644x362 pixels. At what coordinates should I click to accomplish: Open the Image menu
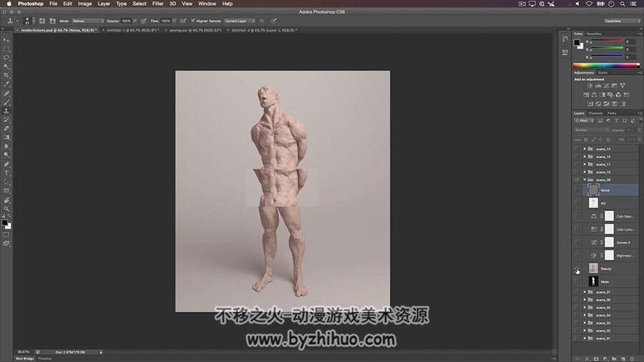coord(84,4)
